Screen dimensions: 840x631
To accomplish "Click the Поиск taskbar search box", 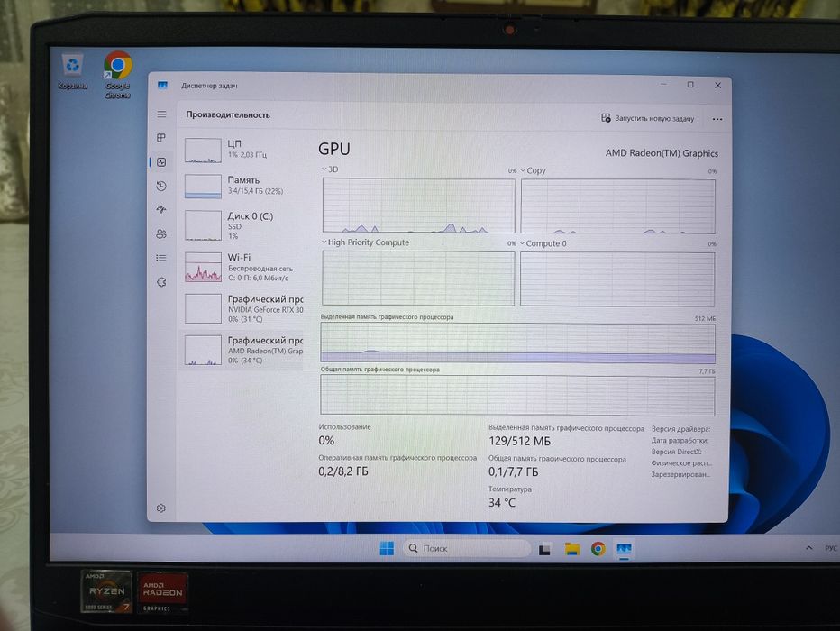I will 466,548.
